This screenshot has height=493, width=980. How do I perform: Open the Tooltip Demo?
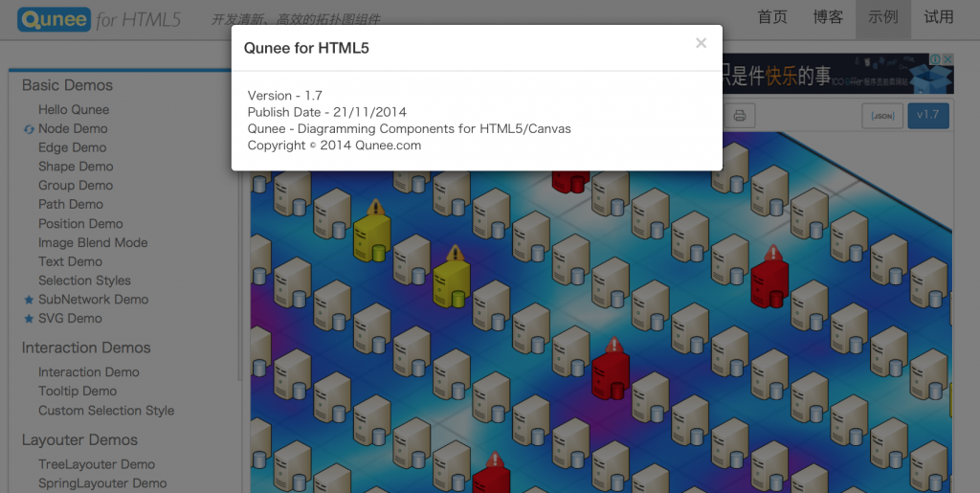(78, 392)
